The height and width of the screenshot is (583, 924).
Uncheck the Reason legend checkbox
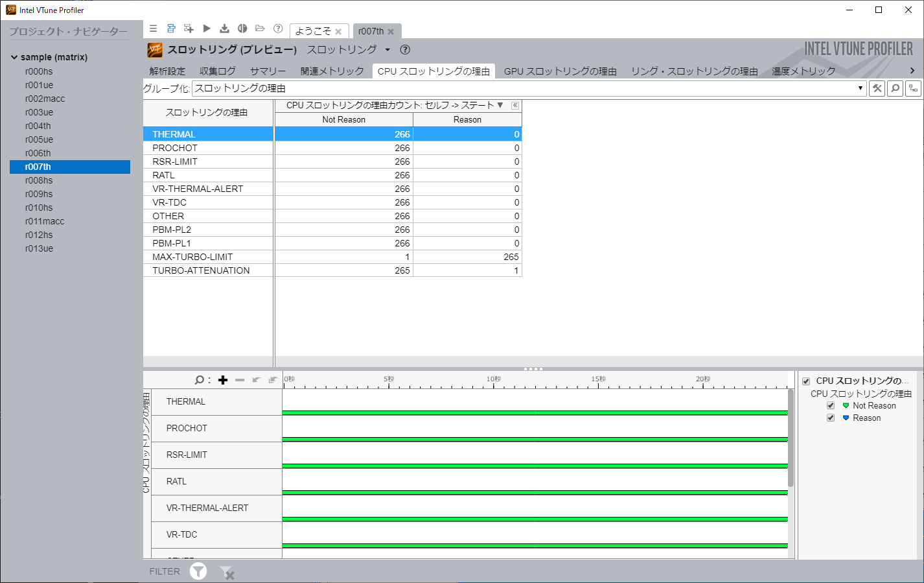click(x=831, y=418)
